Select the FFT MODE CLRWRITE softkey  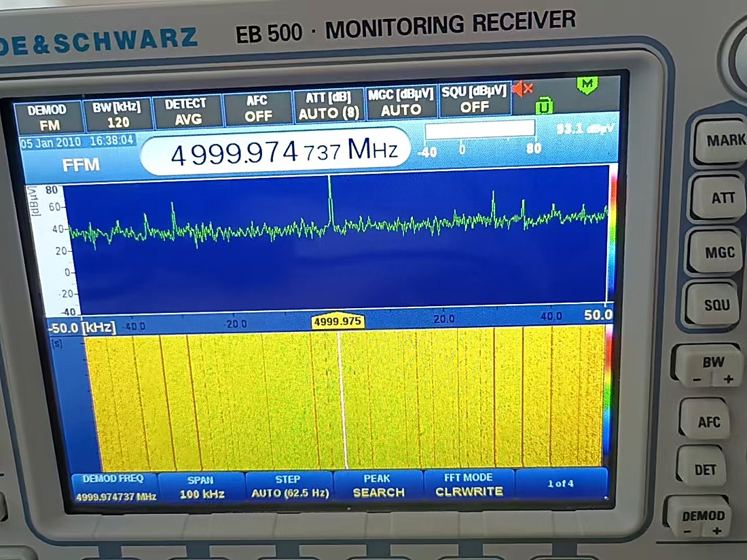[469, 484]
